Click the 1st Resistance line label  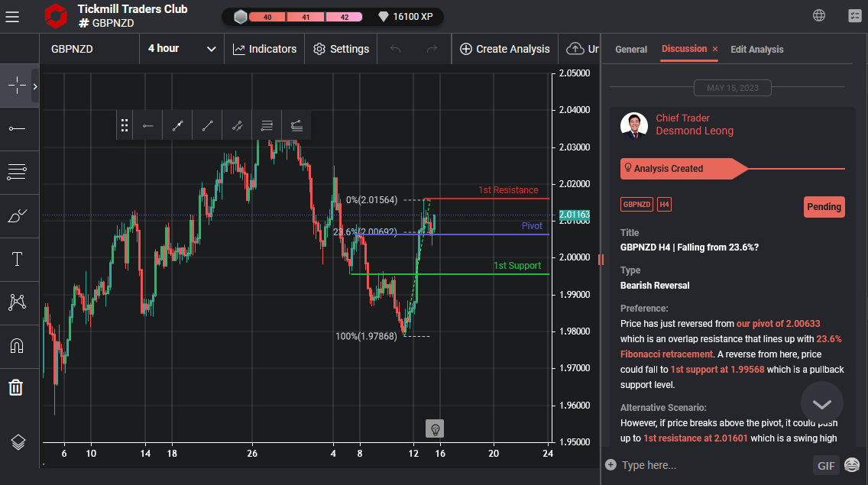click(x=508, y=190)
